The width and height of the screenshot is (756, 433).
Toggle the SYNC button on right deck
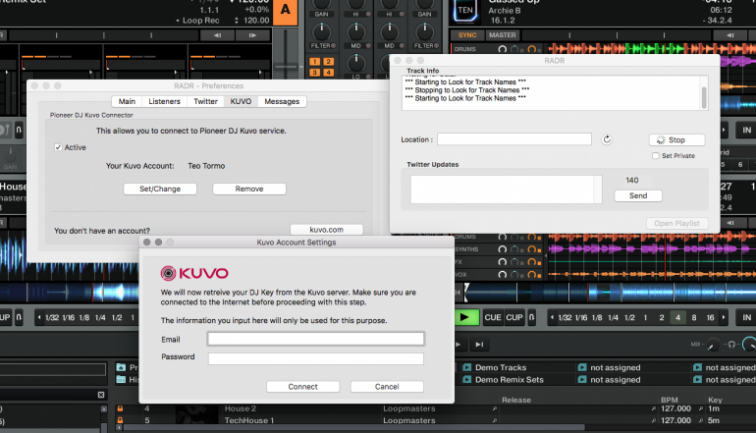pos(467,35)
